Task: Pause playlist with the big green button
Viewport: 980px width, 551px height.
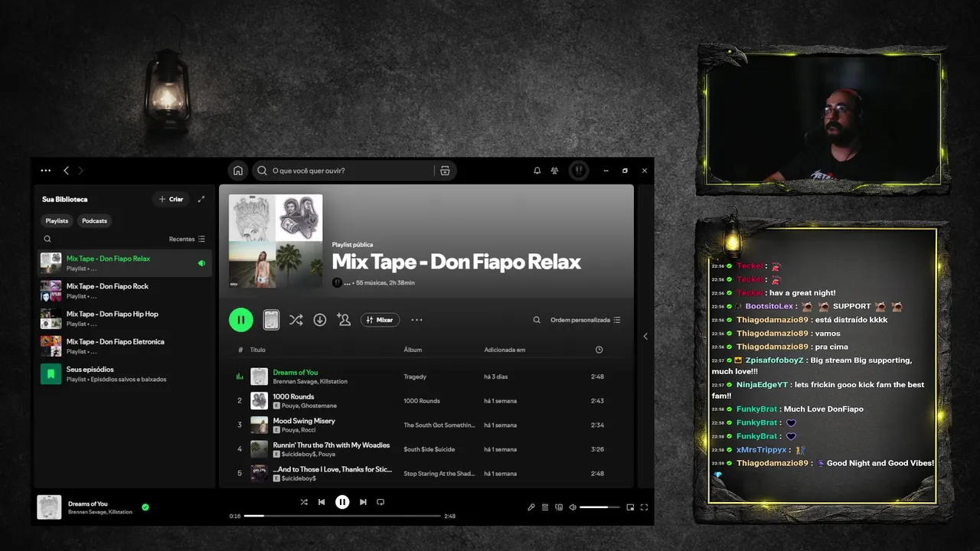Action: [x=241, y=320]
